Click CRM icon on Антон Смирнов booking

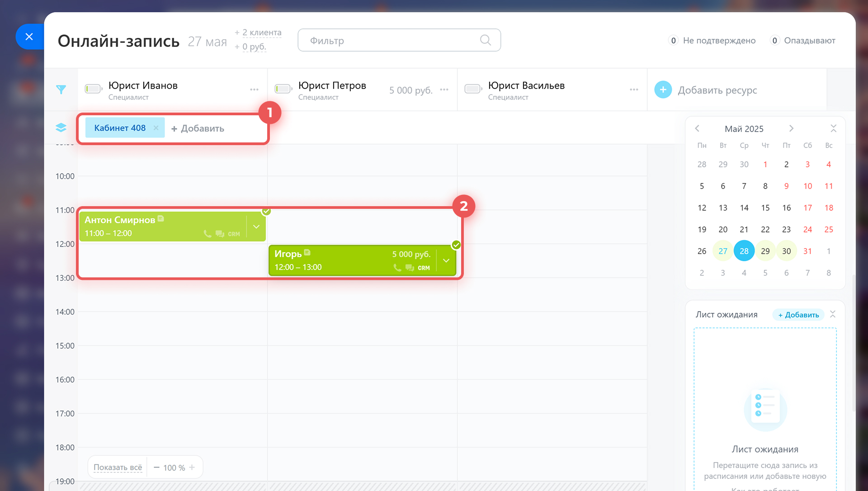click(234, 234)
